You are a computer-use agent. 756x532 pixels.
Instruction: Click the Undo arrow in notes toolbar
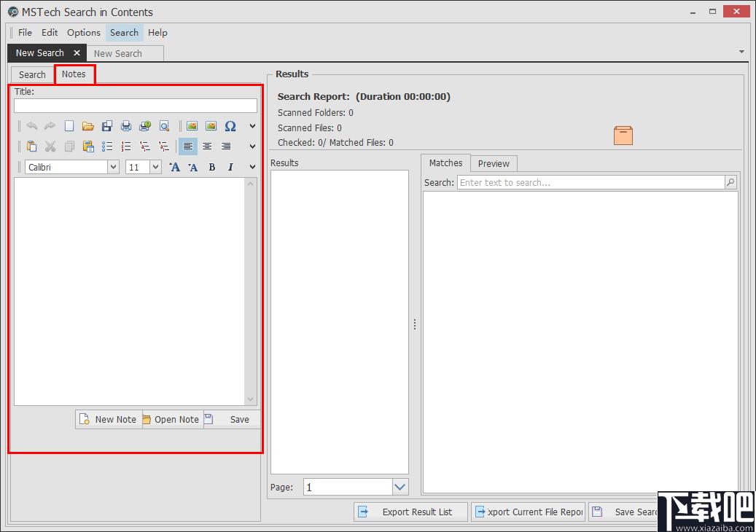click(x=32, y=126)
